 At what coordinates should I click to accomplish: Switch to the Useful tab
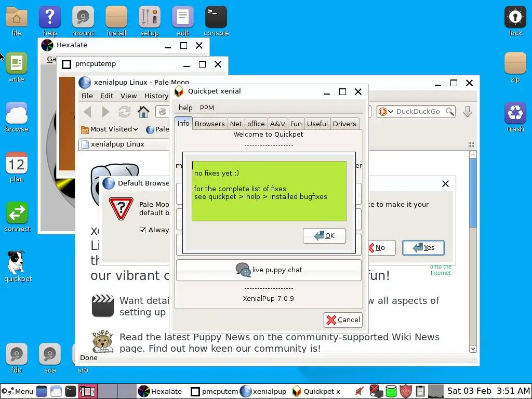[x=317, y=124]
